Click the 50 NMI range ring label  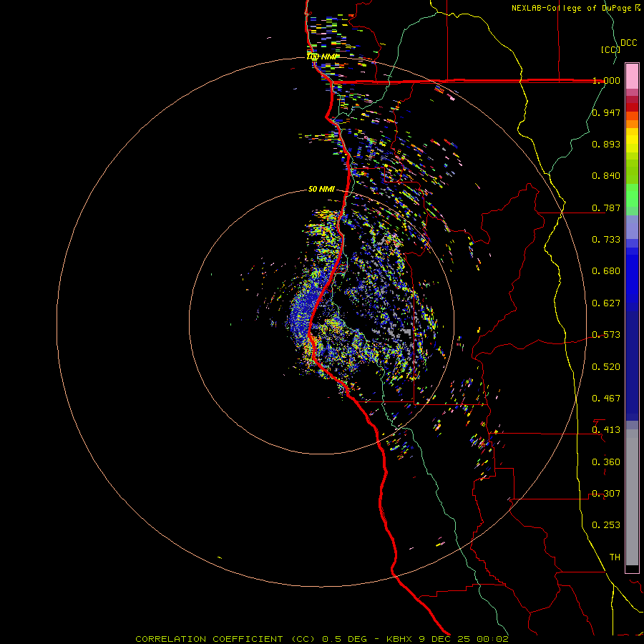[x=321, y=189]
